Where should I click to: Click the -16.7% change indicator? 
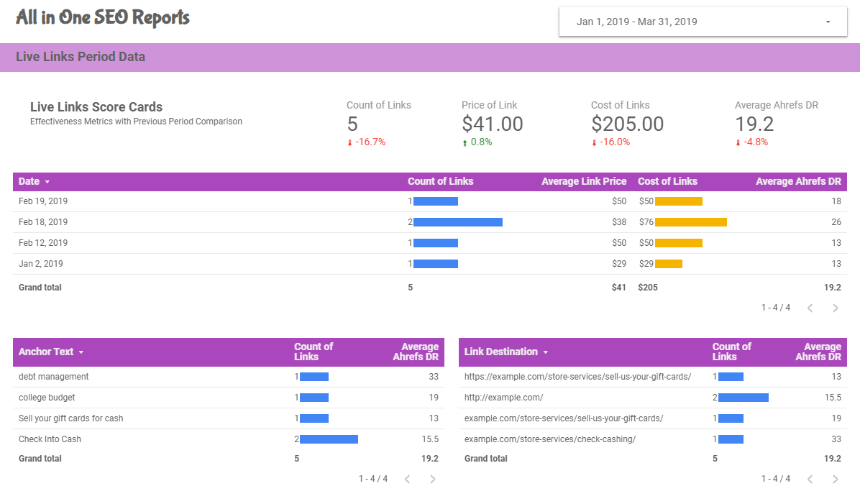367,142
